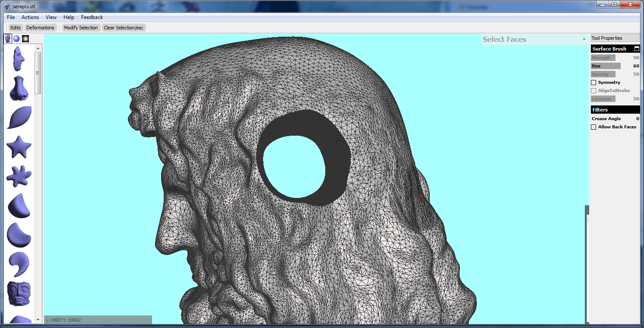Switch to the head parts library tab
This screenshot has height=328, width=644.
pyautogui.click(x=8, y=39)
